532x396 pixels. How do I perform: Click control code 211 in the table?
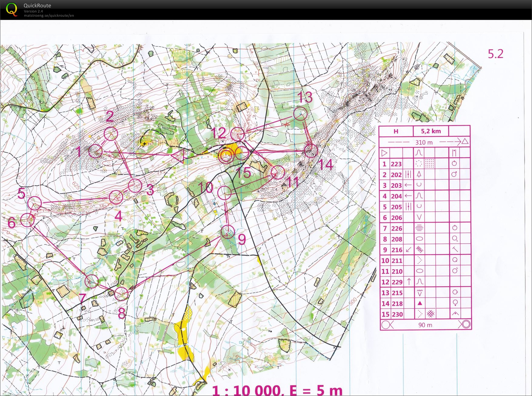click(x=397, y=261)
